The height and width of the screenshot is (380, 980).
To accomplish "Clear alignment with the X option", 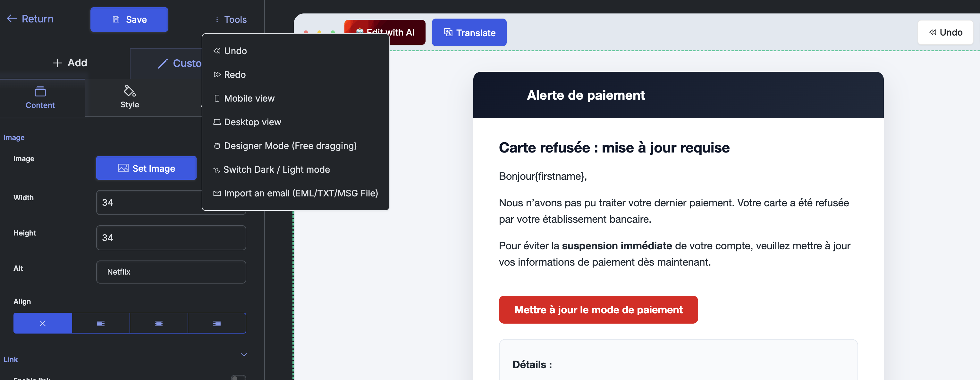I will click(x=43, y=323).
